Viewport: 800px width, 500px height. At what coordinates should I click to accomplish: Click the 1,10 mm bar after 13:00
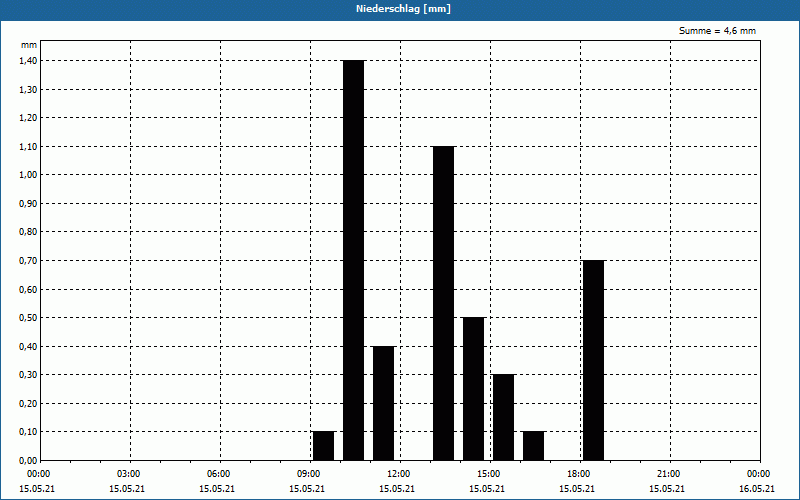443,303
